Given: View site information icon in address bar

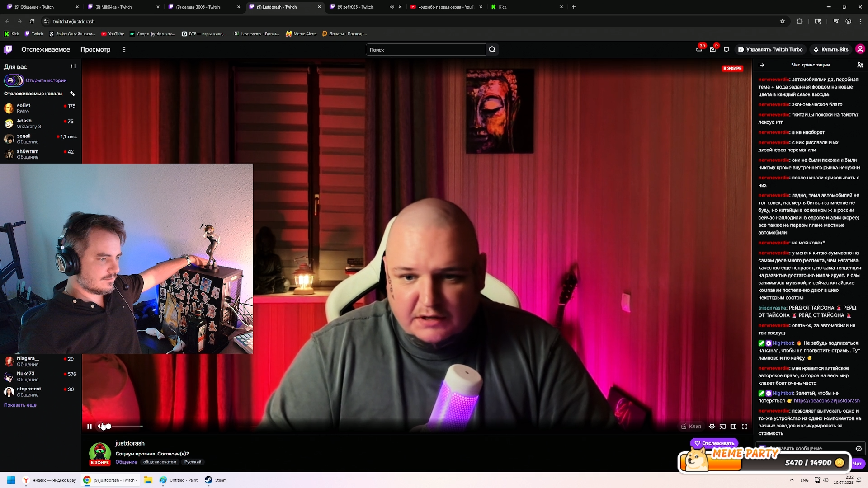Looking at the screenshot, I should tap(46, 21).
